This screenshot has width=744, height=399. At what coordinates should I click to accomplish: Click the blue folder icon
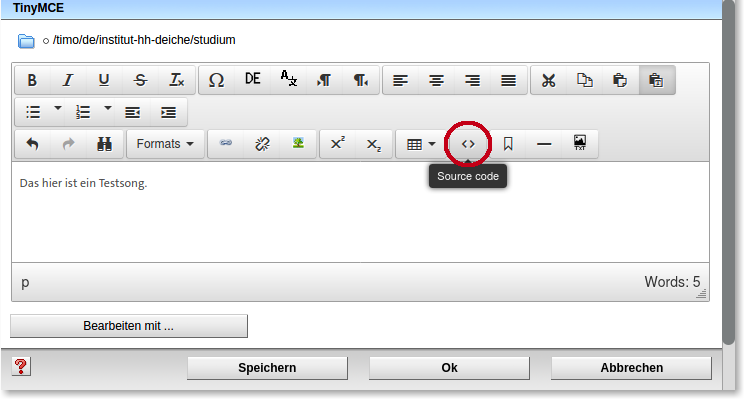(26, 41)
